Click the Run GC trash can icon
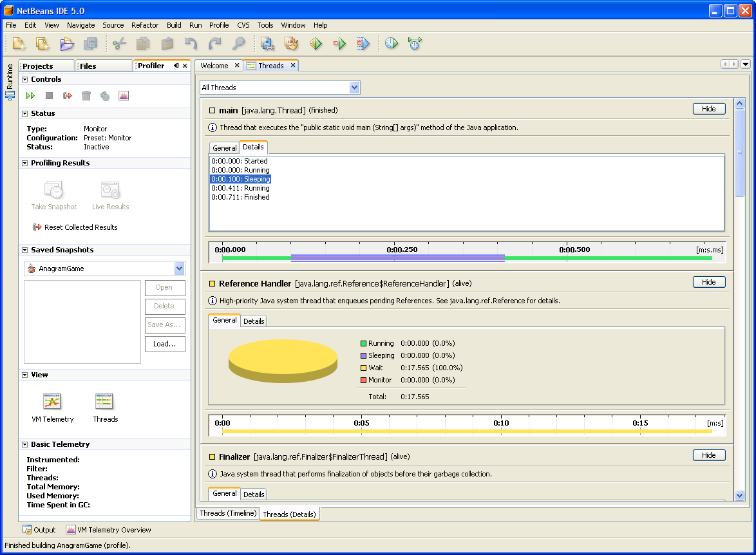Screen dimensions: 756x555 point(86,96)
